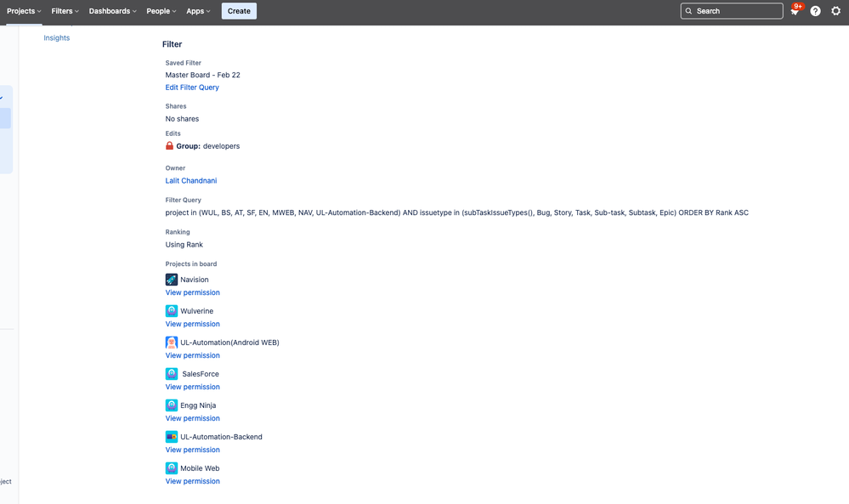Click the Mobile Web project avatar

click(172, 467)
